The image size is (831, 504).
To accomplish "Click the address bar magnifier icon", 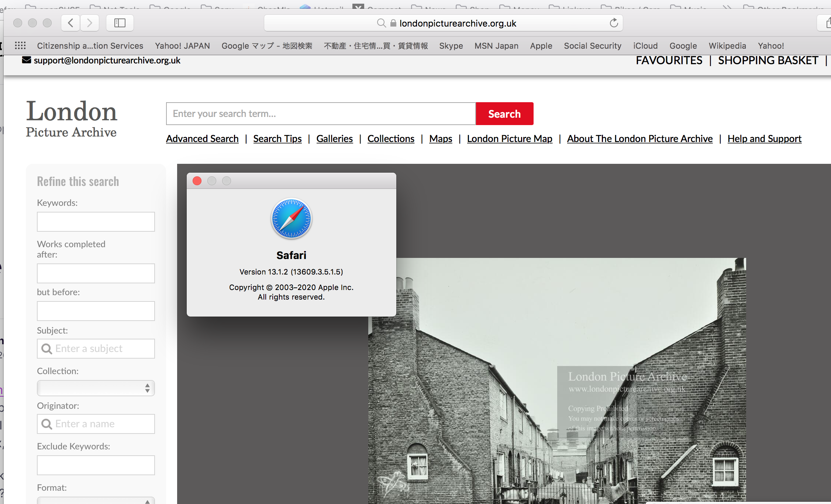I will pos(381,23).
